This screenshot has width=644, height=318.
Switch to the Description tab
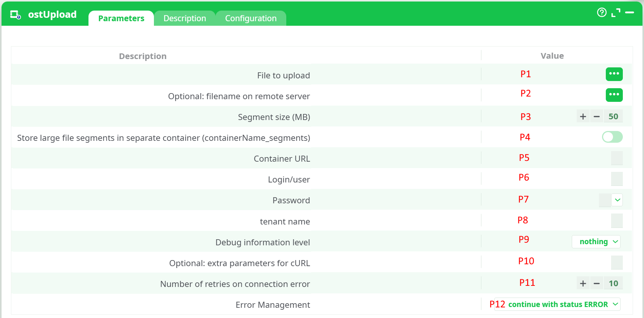(x=185, y=19)
